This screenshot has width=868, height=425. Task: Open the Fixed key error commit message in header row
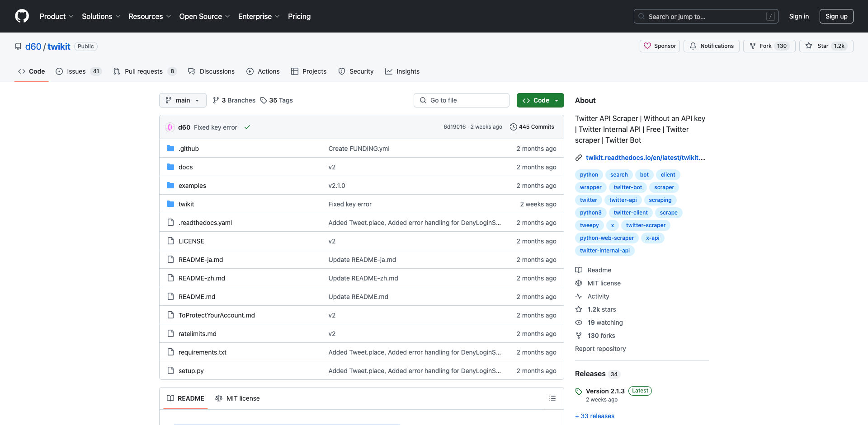click(x=216, y=127)
